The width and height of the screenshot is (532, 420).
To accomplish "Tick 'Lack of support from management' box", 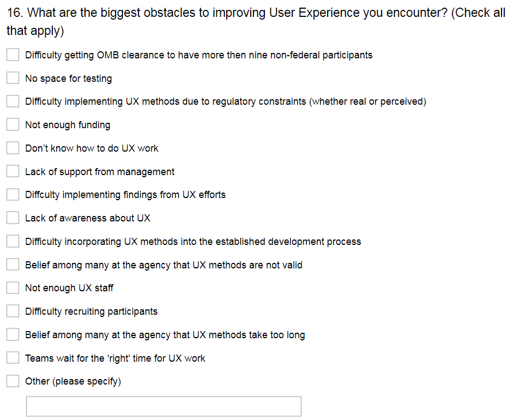I will pyautogui.click(x=13, y=172).
